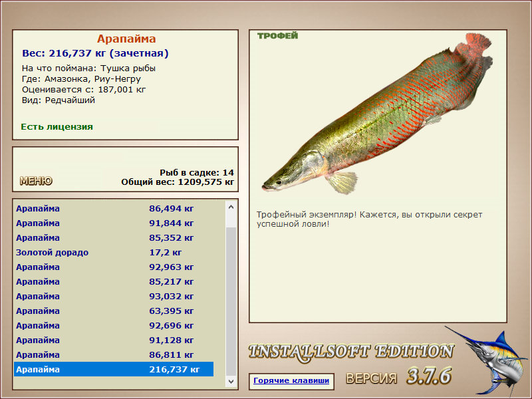This screenshot has width=532, height=399.
Task: Click the marlin logo icon
Action: click(487, 360)
